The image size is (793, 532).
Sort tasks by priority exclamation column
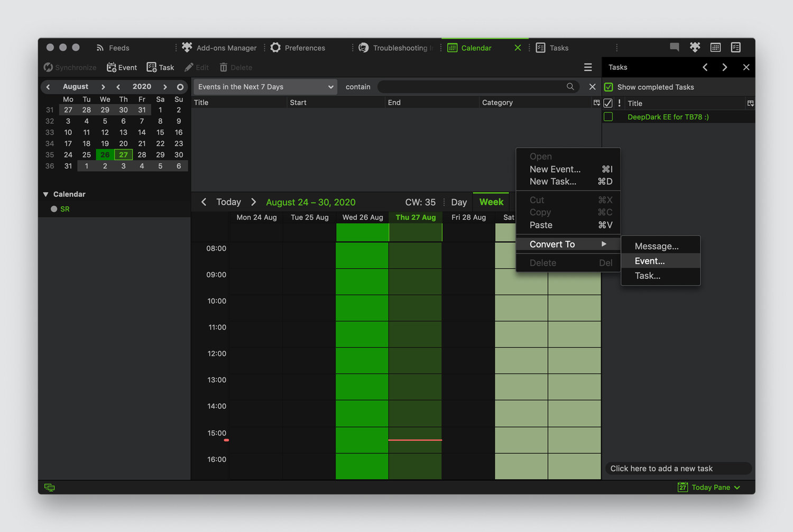pyautogui.click(x=619, y=103)
